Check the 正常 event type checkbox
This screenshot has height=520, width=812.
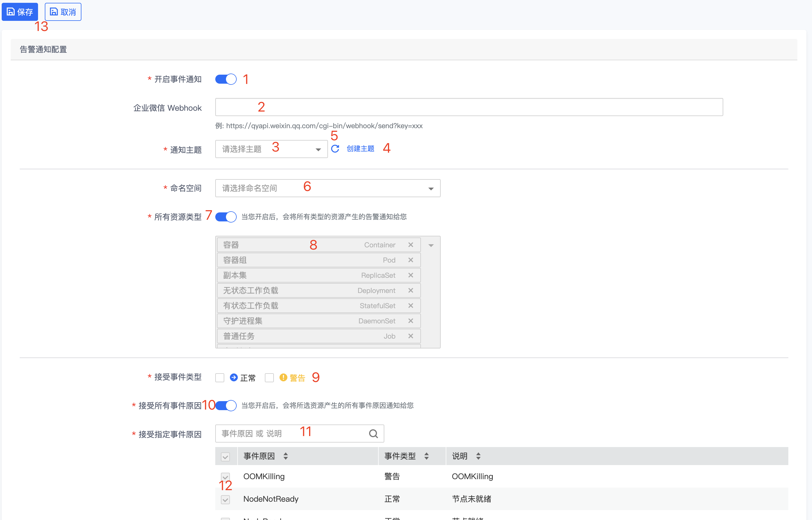point(220,377)
